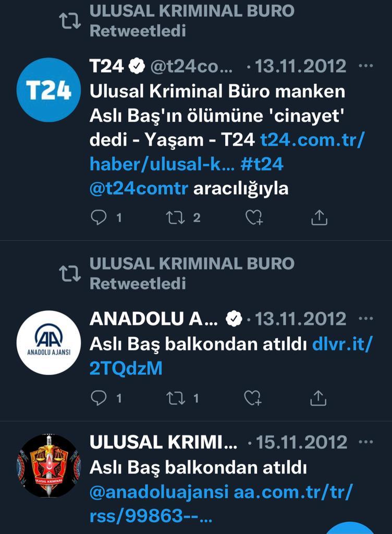
Task: Select the #t24 hashtag
Action: (x=262, y=164)
